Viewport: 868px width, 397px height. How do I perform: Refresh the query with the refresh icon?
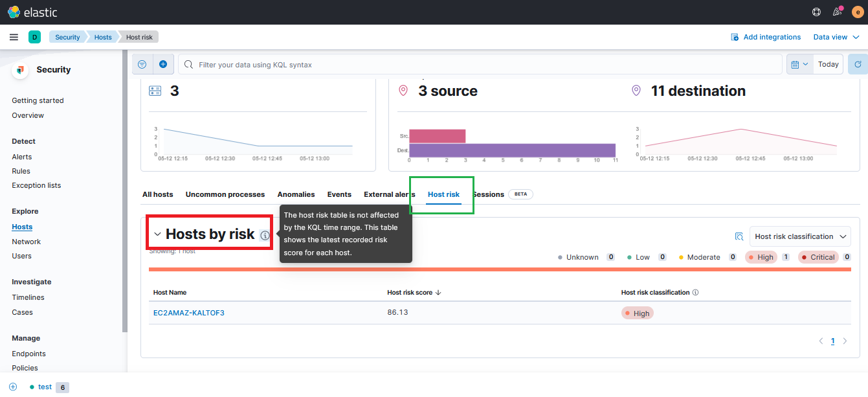pos(858,64)
